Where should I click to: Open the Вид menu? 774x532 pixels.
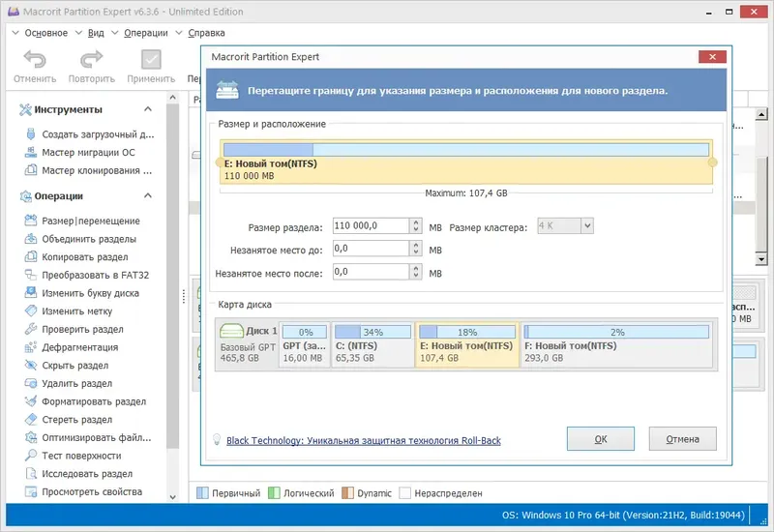pyautogui.click(x=96, y=33)
